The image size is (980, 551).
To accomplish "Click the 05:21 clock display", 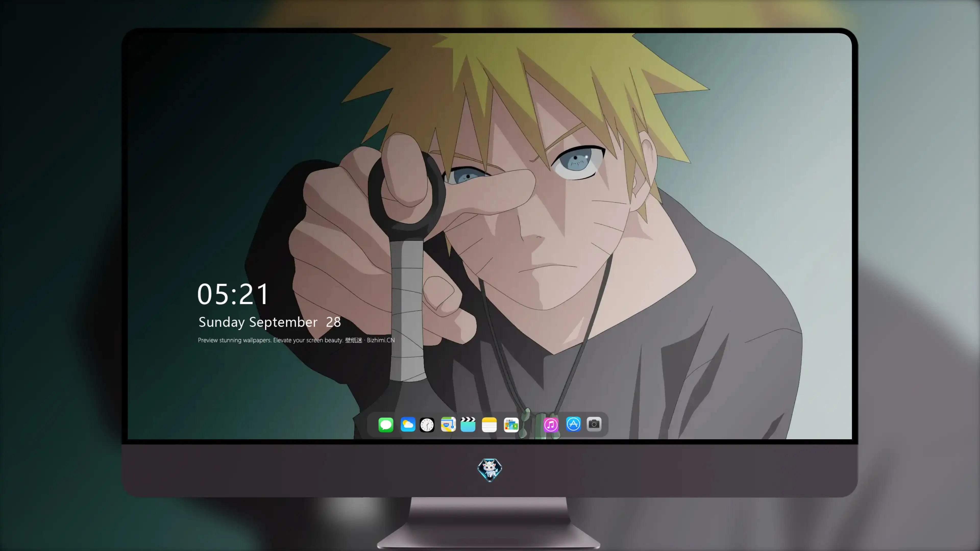I will coord(233,294).
